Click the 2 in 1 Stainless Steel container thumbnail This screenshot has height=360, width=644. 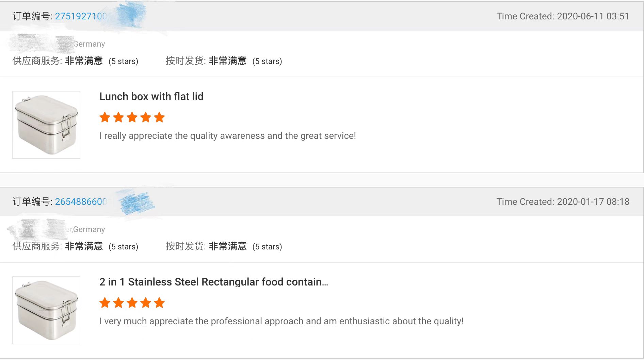(x=46, y=310)
